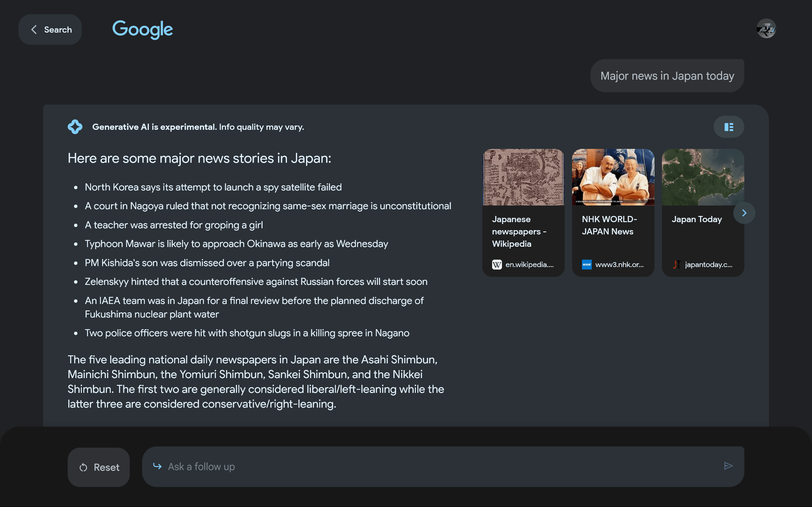Click the 'Here are some major news stories' heading
Viewport: 812px width, 507px height.
click(199, 158)
